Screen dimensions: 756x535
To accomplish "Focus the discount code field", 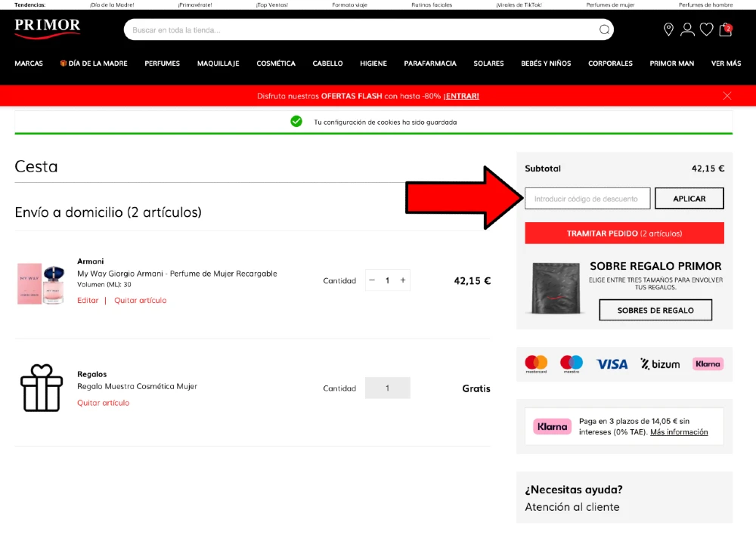I will (x=587, y=199).
